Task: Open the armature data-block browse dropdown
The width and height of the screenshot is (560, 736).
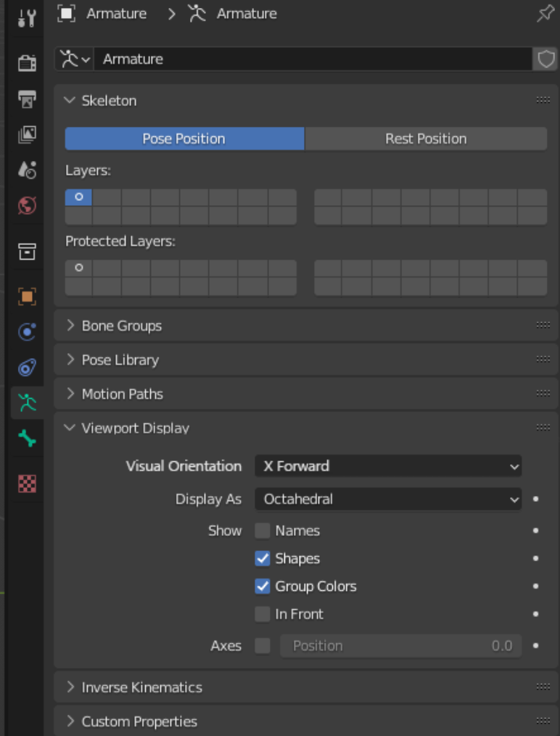Action: [x=74, y=59]
